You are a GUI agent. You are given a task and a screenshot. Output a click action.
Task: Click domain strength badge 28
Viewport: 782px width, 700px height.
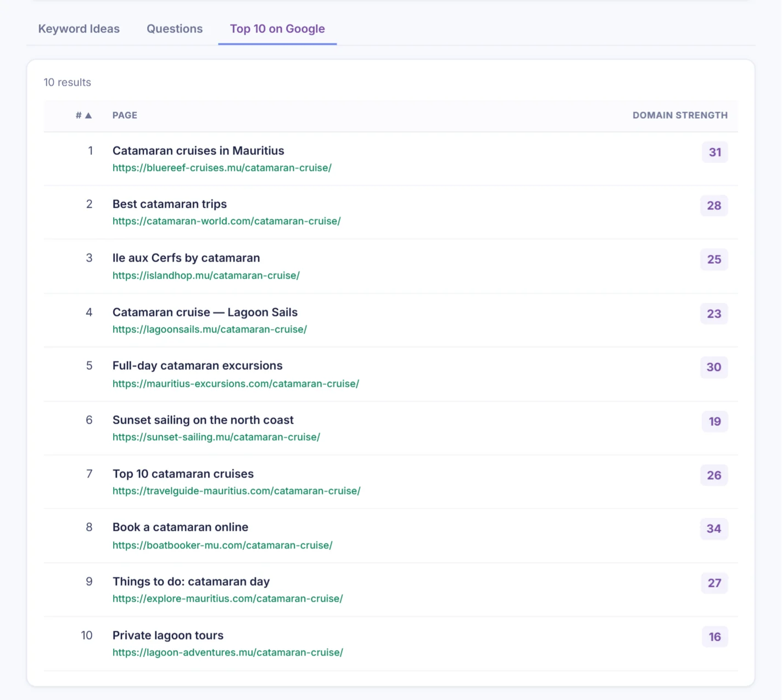tap(714, 205)
